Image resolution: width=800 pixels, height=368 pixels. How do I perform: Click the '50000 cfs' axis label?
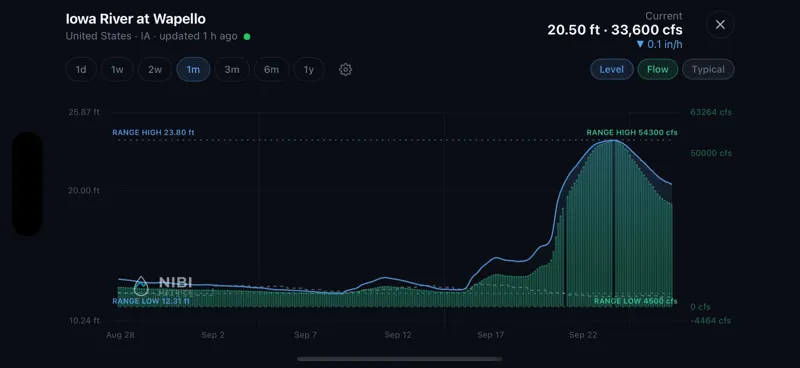[711, 153]
